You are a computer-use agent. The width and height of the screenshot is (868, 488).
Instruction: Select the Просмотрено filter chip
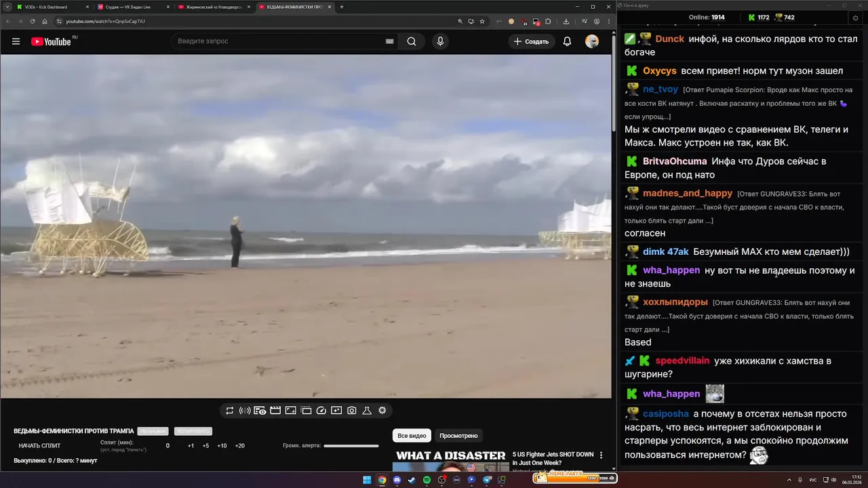458,436
